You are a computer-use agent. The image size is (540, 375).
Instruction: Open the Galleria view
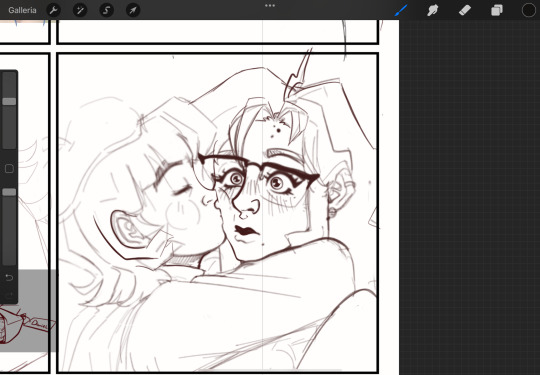22,10
